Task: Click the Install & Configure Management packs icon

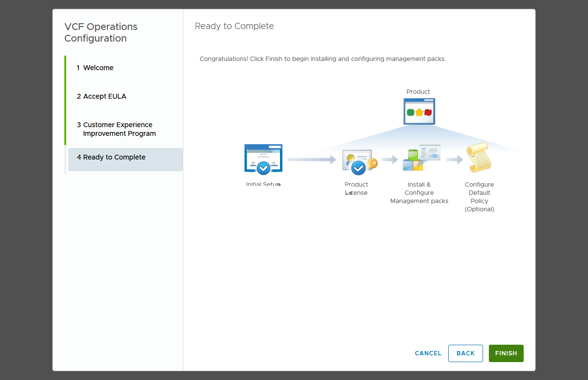Action: click(x=420, y=158)
